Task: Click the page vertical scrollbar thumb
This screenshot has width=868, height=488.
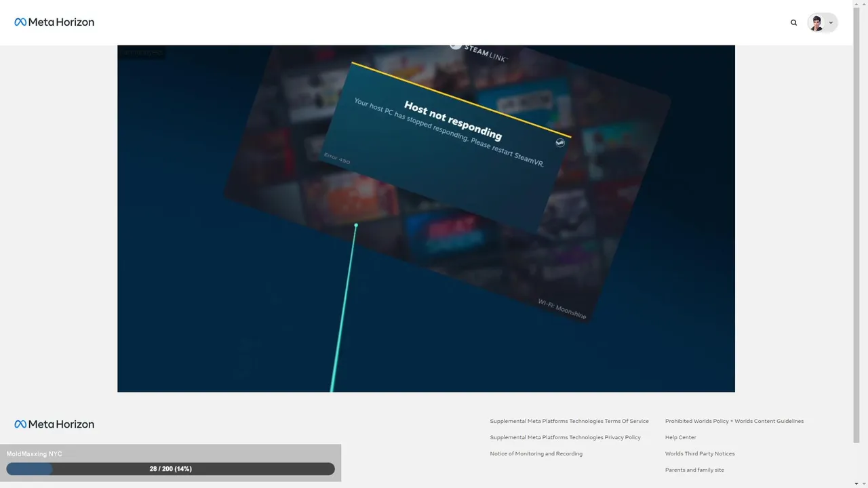Action: click(x=856, y=224)
